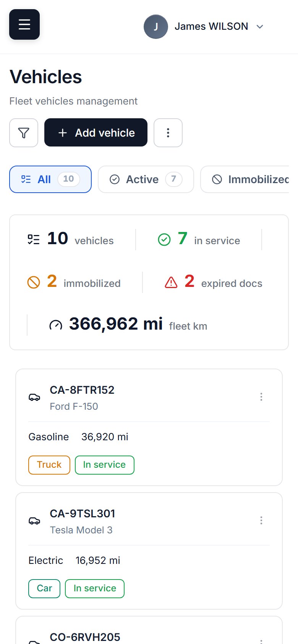The height and width of the screenshot is (644, 298).
Task: Open the hamburger navigation menu
Action: [x=24, y=24]
